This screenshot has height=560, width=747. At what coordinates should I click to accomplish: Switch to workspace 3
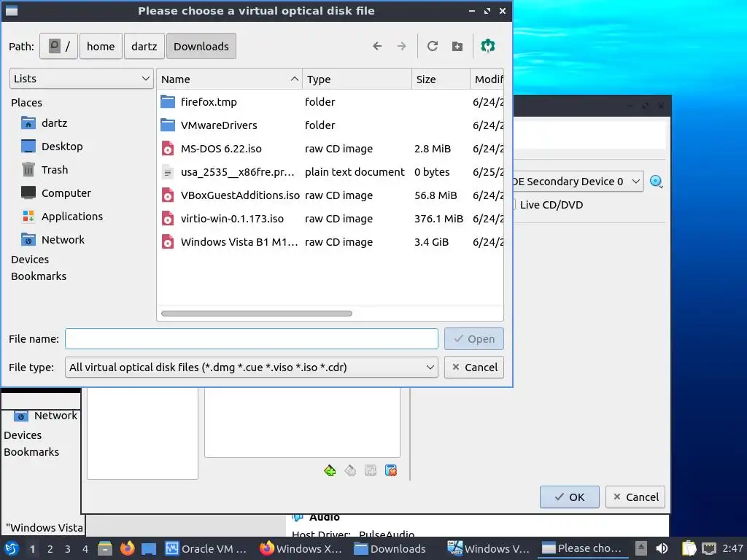click(68, 549)
